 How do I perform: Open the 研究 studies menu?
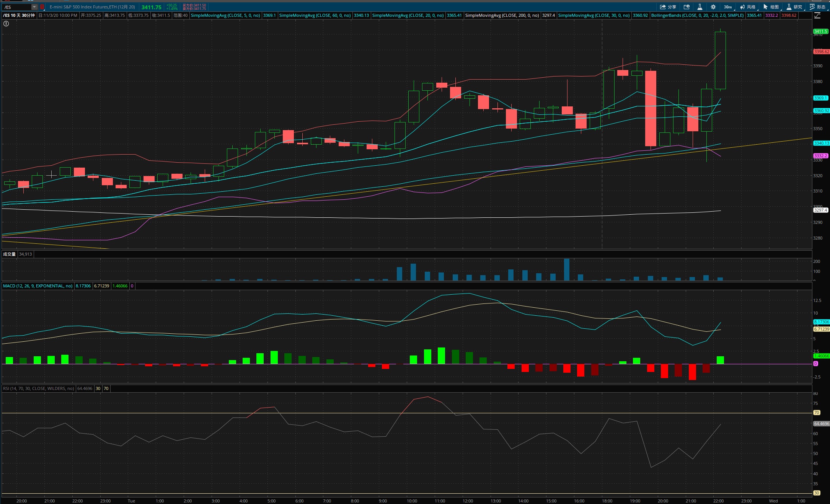[x=794, y=7]
